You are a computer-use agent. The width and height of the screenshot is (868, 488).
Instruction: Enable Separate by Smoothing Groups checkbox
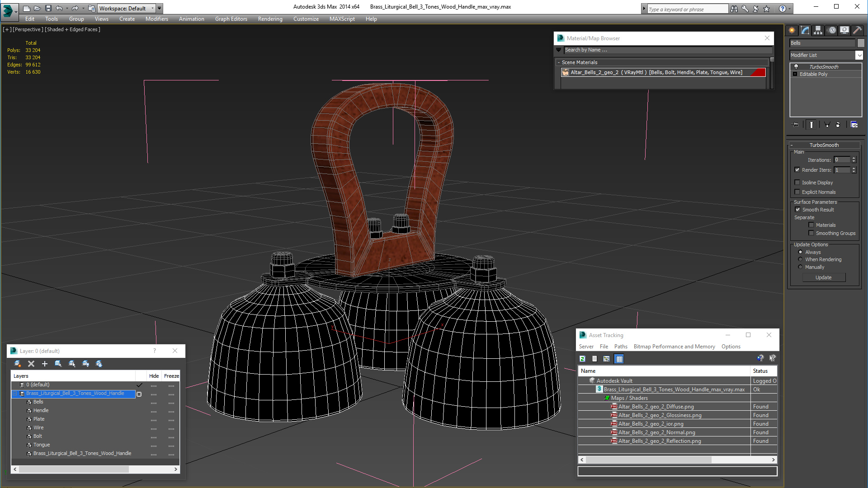pyautogui.click(x=811, y=233)
